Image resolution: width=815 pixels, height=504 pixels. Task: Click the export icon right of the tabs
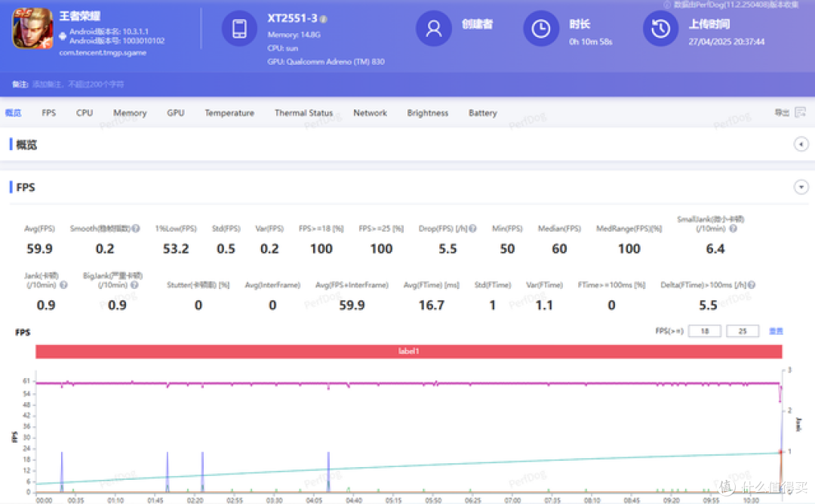coord(801,112)
